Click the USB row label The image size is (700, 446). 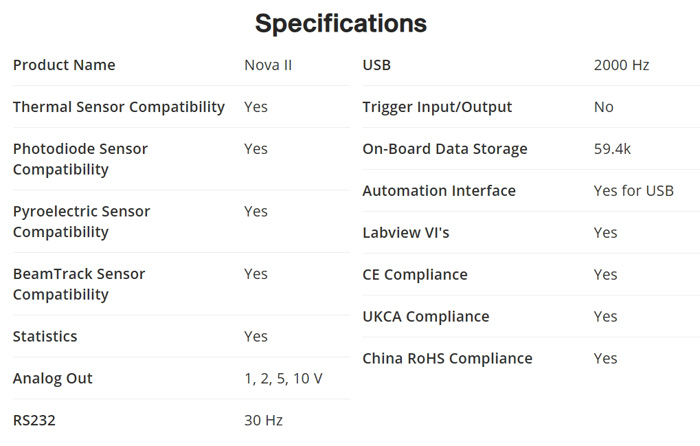click(377, 65)
